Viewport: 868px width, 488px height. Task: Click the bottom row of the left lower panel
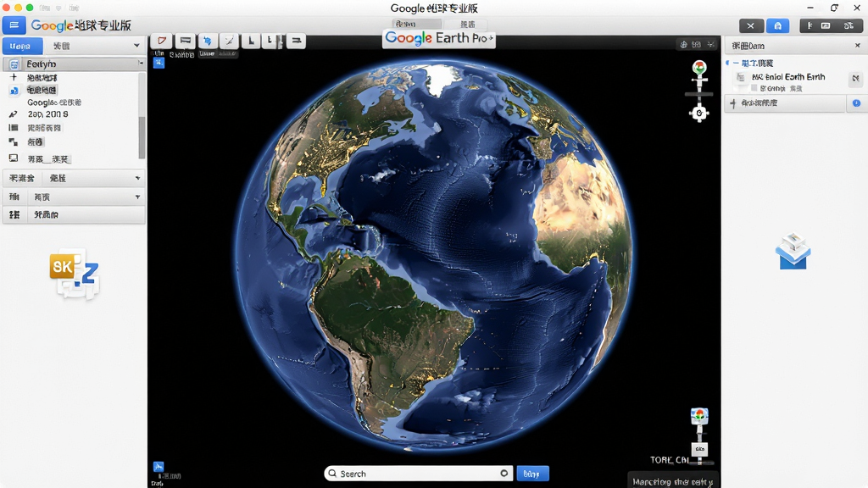(75, 214)
